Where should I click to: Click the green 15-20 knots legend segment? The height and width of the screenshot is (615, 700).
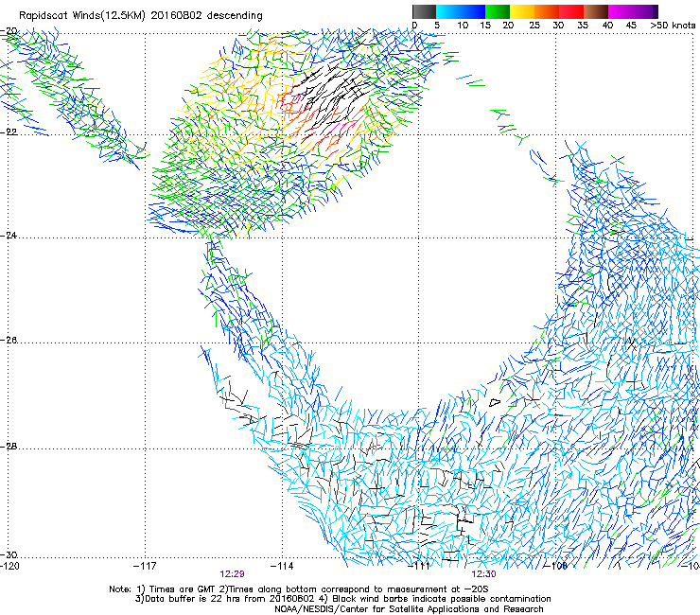[498, 11]
